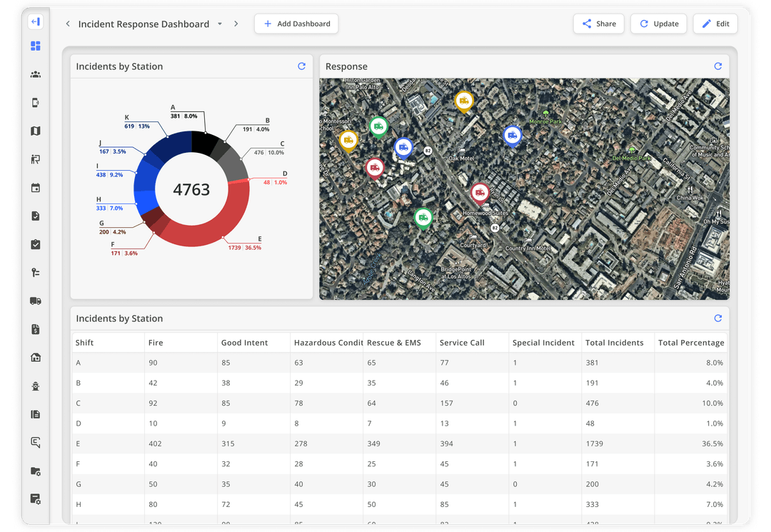Select the calendar icon in the sidebar
Screen dimensions: 771x532
[x=35, y=187]
